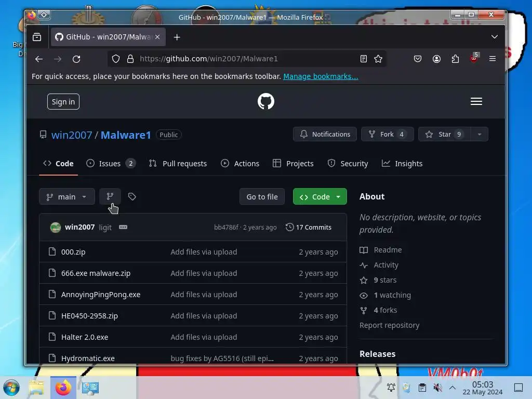The height and width of the screenshot is (399, 532).
Task: Open the tracking protection shield icon
Action: pos(116,59)
